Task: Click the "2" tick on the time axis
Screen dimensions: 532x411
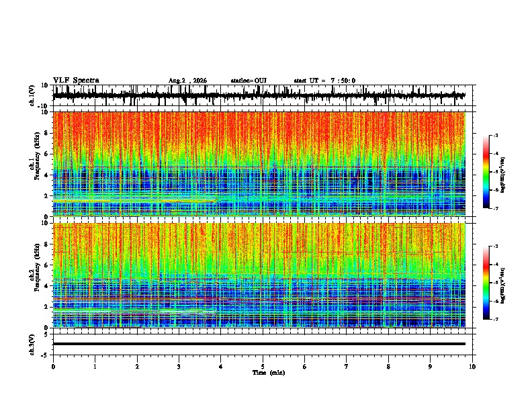Action: 137,367
